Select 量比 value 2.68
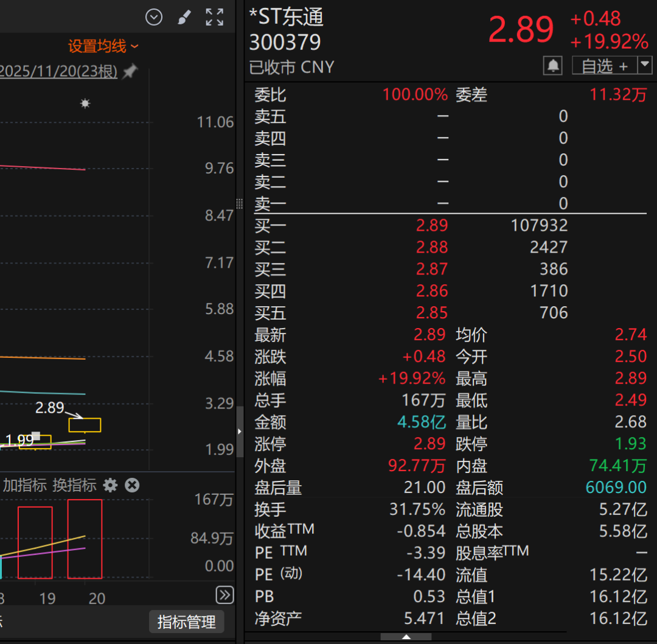 coord(631,422)
